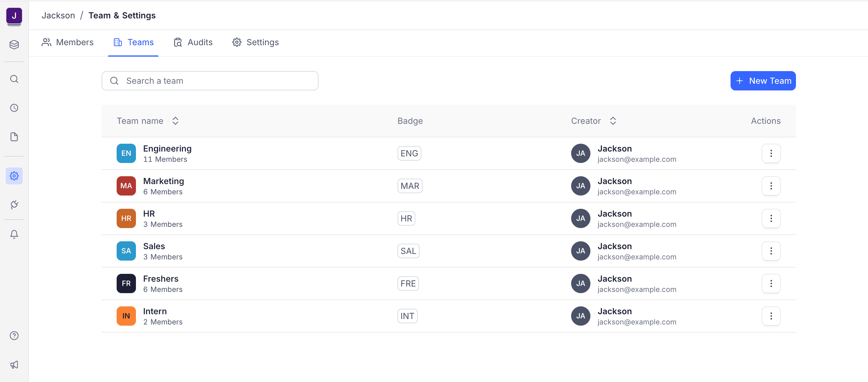Sort by Team name column arrows
This screenshot has height=382, width=868.
[x=175, y=121]
